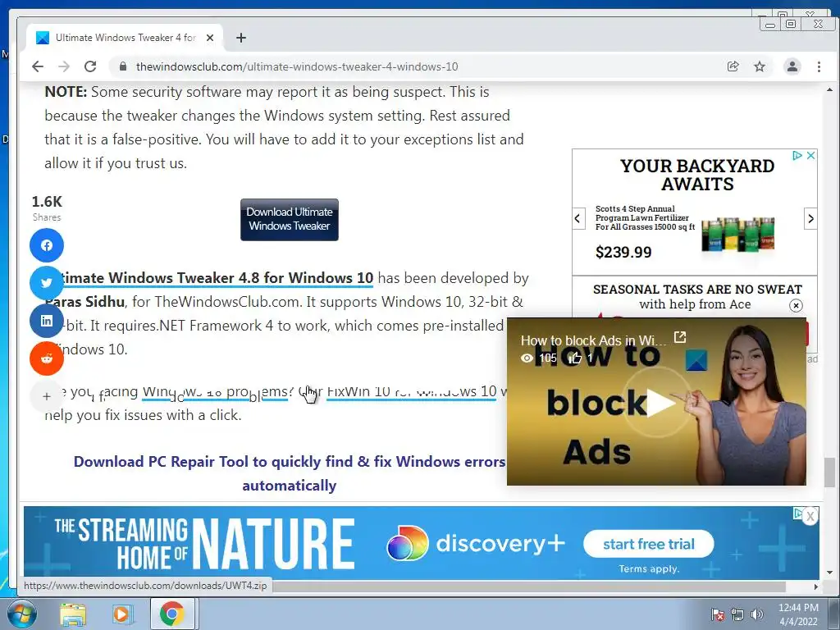Select the Ultimate Windows Tweaker 4 tab
Image resolution: width=840 pixels, height=630 pixels.
click(125, 38)
